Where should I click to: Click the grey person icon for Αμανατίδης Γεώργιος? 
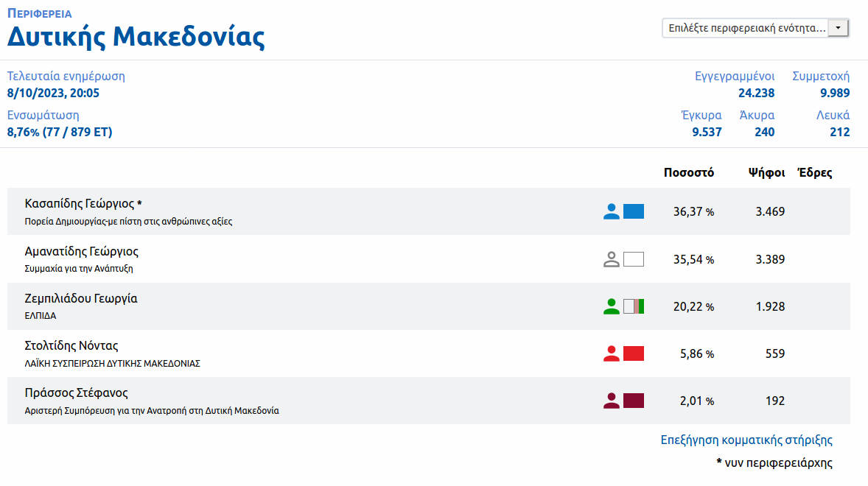(611, 259)
